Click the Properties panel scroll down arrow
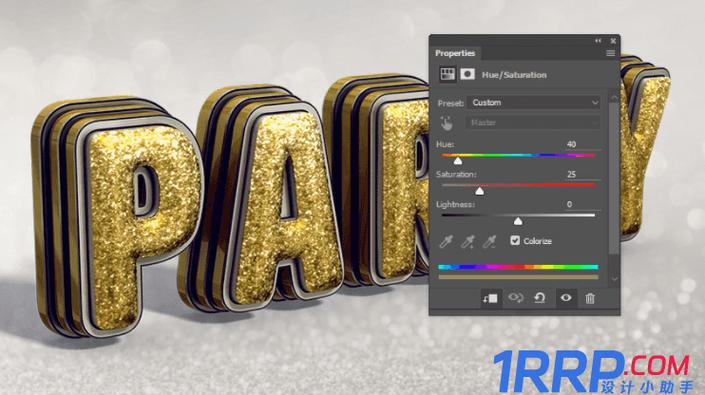This screenshot has height=395, width=705. point(614,279)
